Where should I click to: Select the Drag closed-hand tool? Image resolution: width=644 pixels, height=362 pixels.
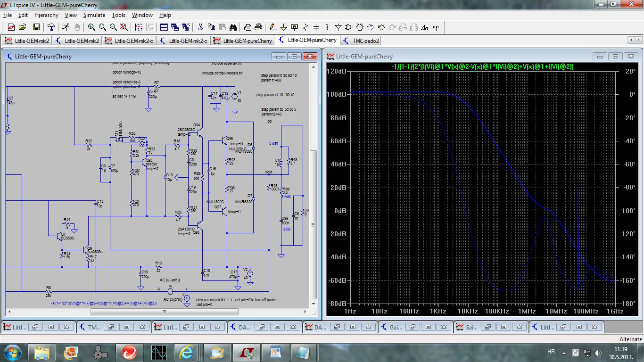pos(371,27)
